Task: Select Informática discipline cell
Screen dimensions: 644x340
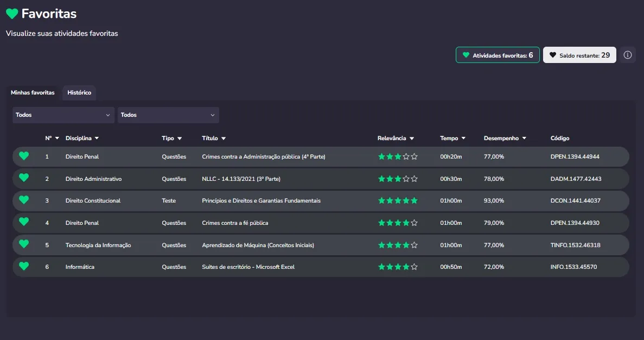Action: [80, 267]
